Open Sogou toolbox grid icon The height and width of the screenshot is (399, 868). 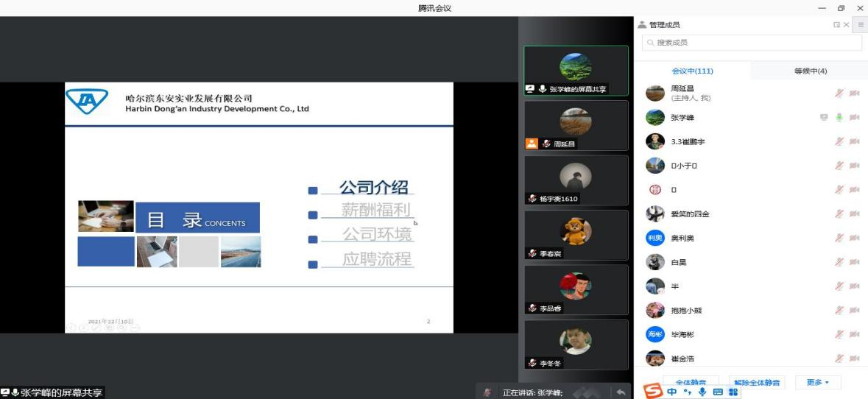click(x=733, y=392)
